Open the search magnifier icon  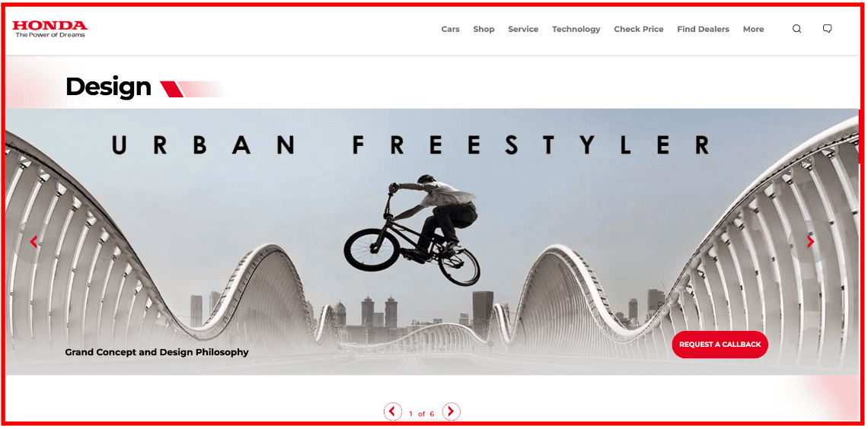point(796,30)
